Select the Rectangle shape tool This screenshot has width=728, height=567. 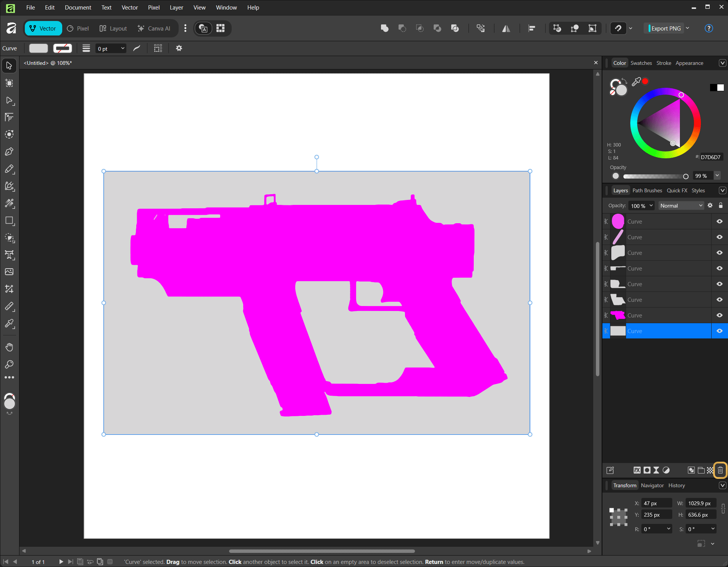[x=9, y=221]
